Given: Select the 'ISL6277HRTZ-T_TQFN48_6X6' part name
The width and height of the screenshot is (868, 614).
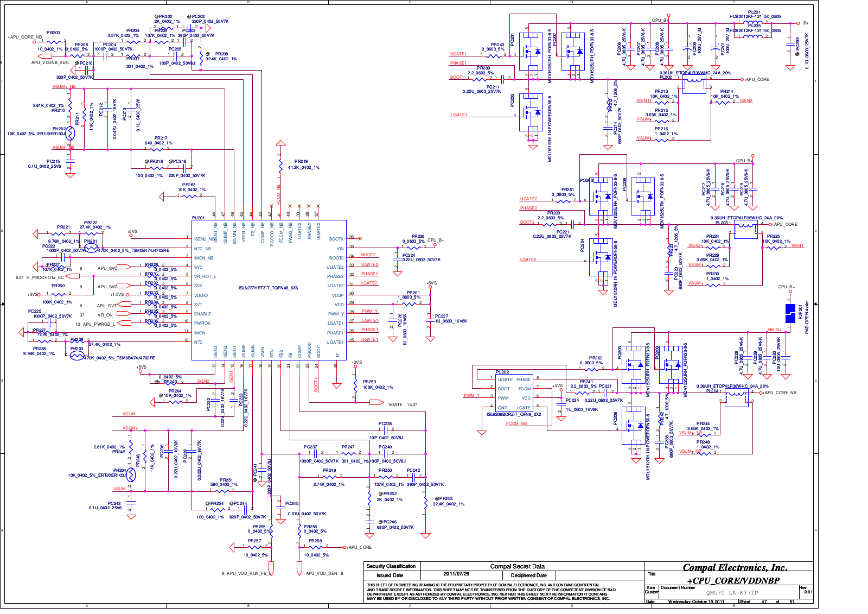Looking at the screenshot, I should [x=268, y=288].
